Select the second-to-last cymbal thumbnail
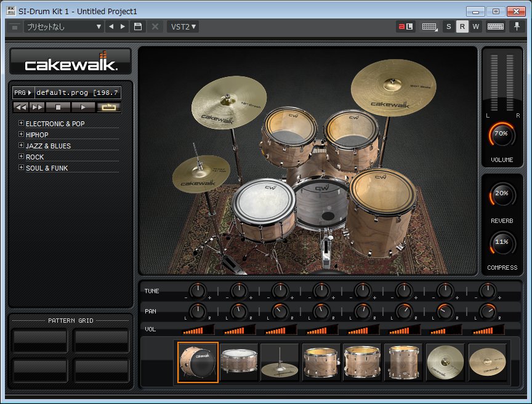The height and width of the screenshot is (404, 532). [445, 362]
